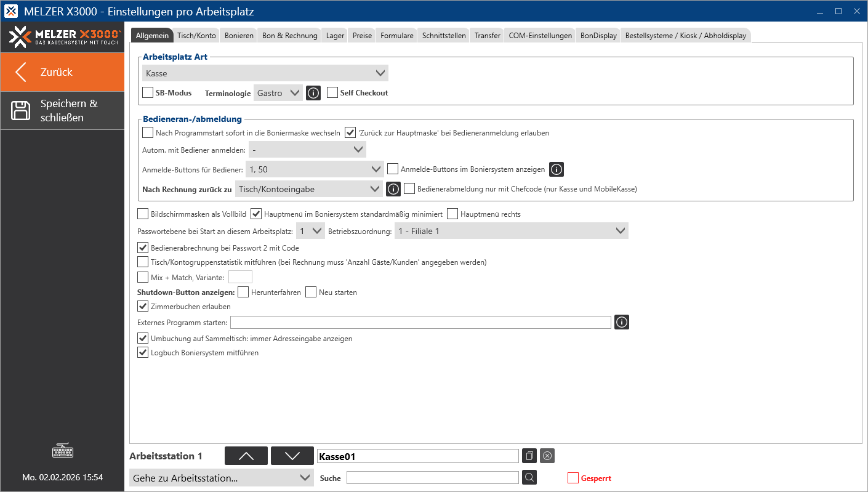Click the date and time display
Viewport: 868px width, 492px height.
pos(62,477)
